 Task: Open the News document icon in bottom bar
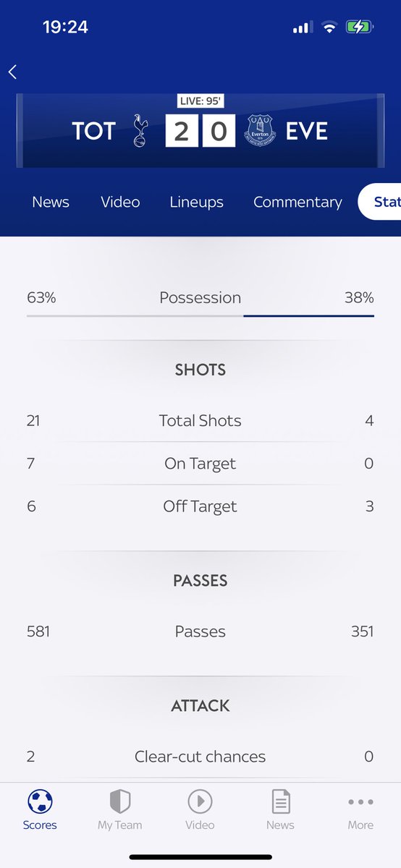click(280, 801)
